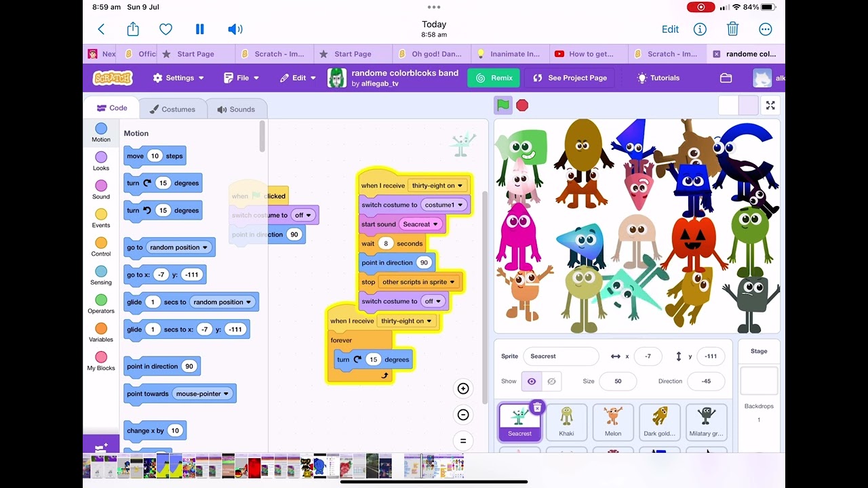Open the 'Inanimate In...' browser tab
868x488 pixels.
click(510, 54)
